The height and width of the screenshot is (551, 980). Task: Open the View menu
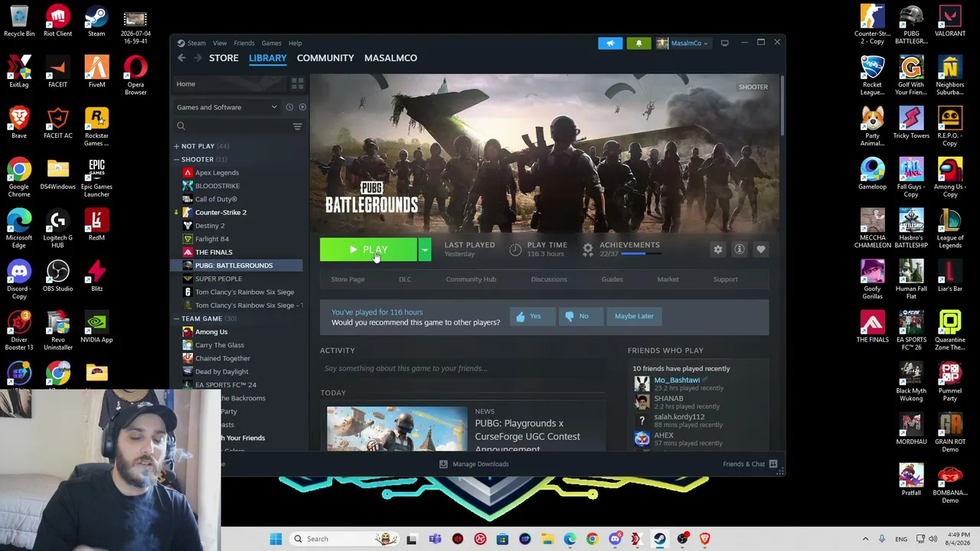pos(220,43)
